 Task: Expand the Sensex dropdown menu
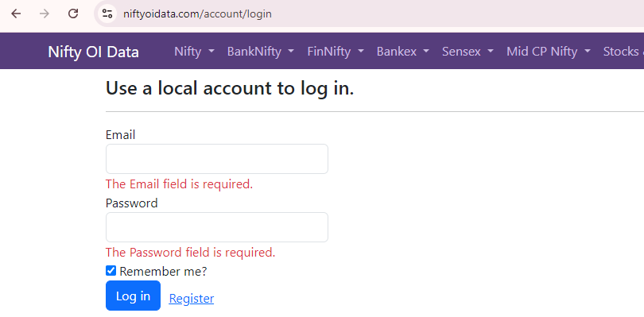point(467,52)
